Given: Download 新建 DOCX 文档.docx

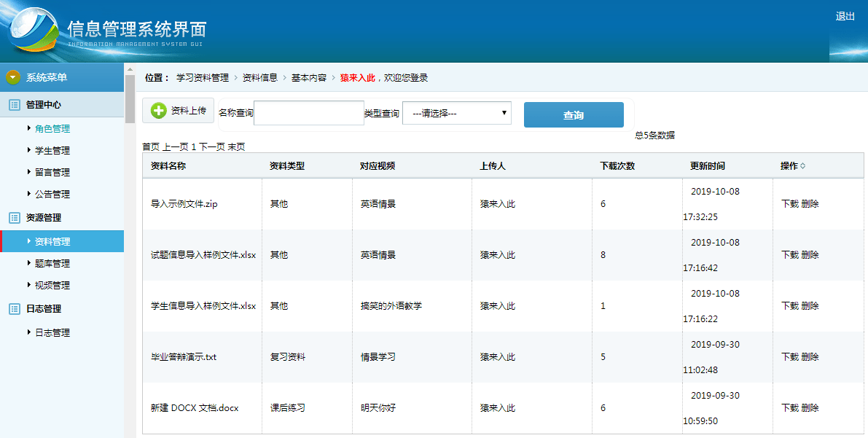Looking at the screenshot, I should 790,407.
